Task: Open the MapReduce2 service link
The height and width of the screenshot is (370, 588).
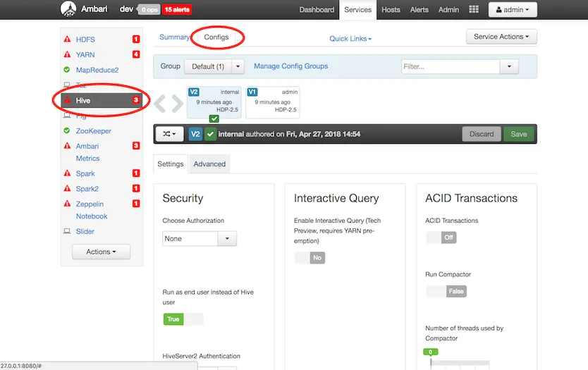Action: click(97, 70)
